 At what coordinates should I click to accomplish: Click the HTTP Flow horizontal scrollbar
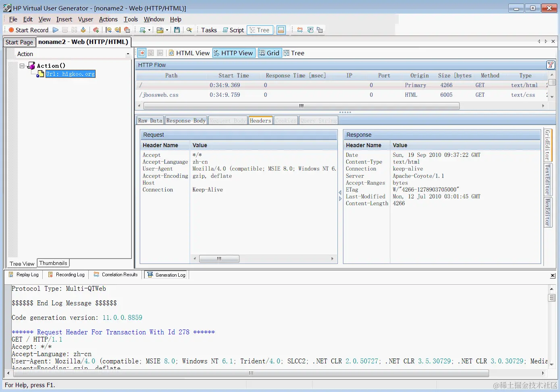click(x=301, y=106)
